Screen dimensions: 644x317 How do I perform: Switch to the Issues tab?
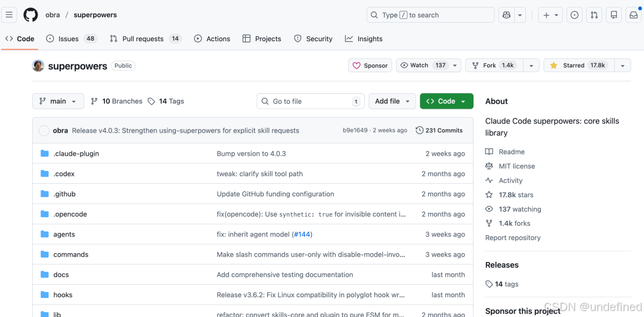tap(72, 39)
